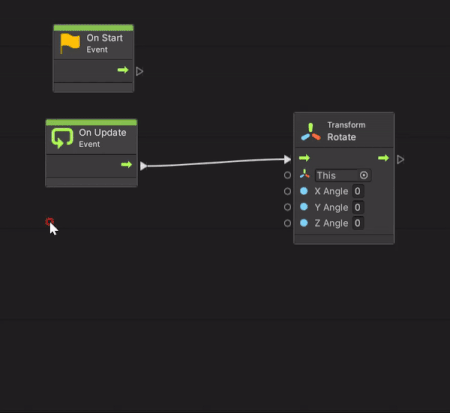Click the Y Angle value field

[x=358, y=207]
